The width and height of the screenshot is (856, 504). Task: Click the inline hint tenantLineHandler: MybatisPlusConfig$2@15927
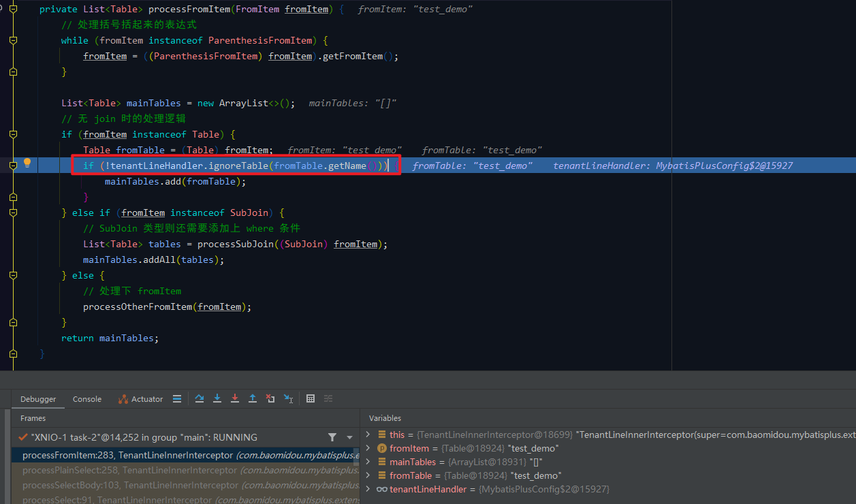pos(673,166)
